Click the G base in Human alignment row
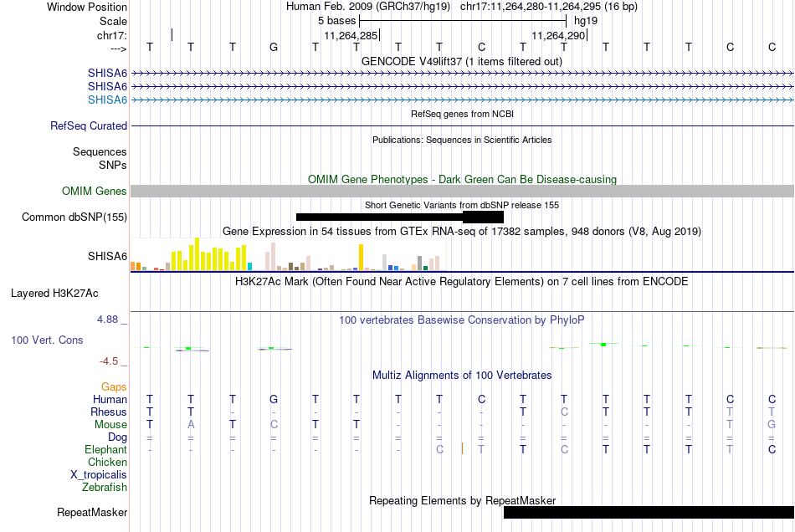 tap(274, 399)
